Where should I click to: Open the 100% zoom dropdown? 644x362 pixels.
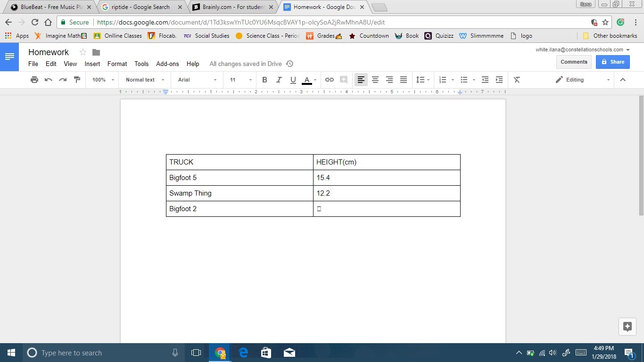pos(103,80)
